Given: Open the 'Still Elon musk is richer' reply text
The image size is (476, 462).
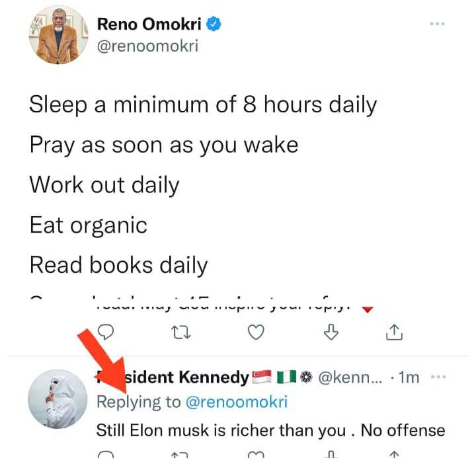Looking at the screenshot, I should pyautogui.click(x=270, y=430).
